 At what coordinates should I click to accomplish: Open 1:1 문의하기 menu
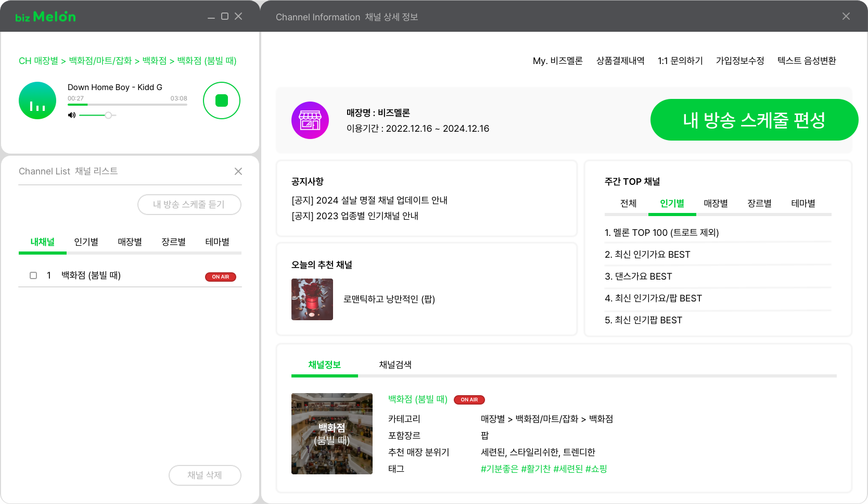pos(680,61)
